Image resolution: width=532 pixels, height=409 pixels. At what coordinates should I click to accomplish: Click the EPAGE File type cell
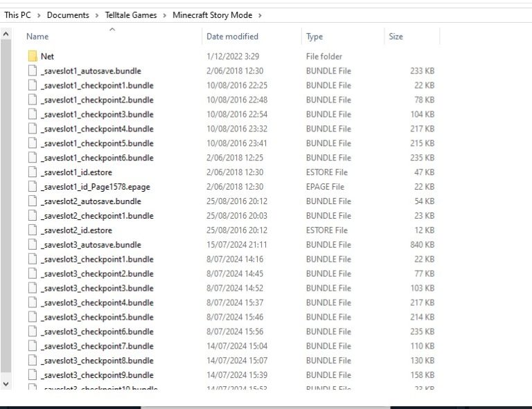tap(325, 187)
